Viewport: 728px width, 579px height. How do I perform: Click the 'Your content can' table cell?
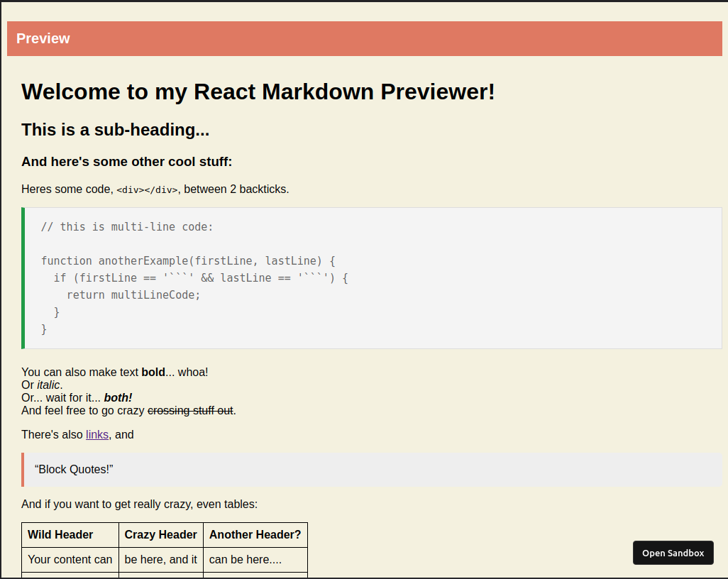coord(70,560)
